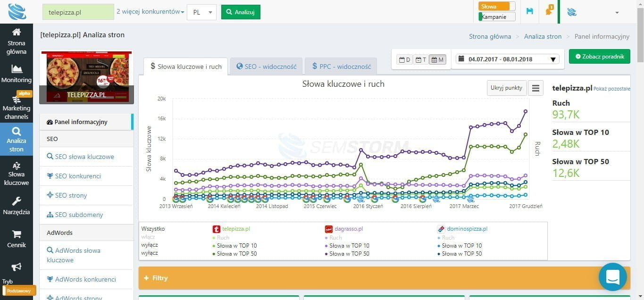Toggle telepizza.pl Słowa w TOP 10 series

pyautogui.click(x=237, y=246)
